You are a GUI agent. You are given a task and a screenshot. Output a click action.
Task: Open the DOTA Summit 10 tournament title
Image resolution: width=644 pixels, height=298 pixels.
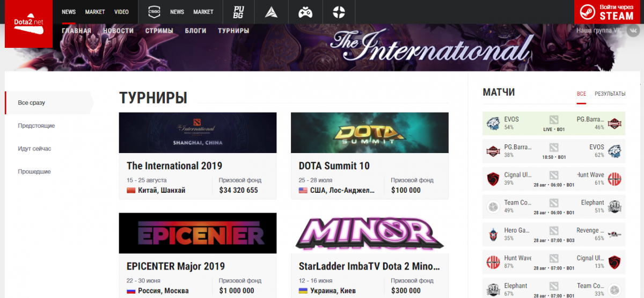tap(334, 166)
